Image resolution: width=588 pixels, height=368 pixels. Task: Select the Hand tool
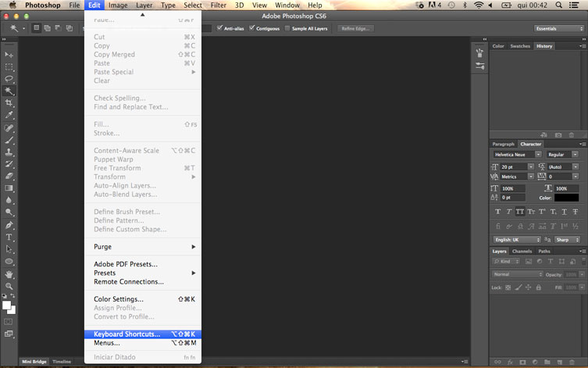point(9,274)
